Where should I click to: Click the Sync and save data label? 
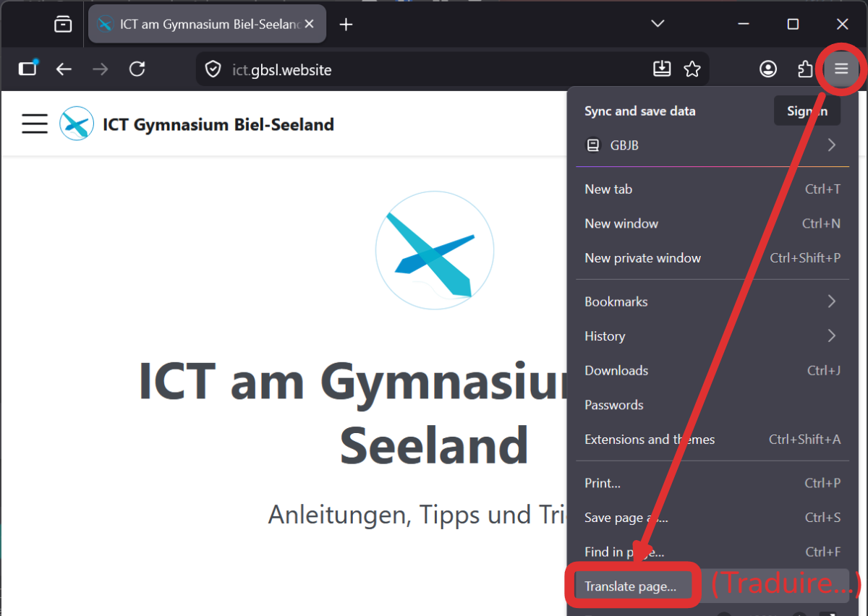[x=640, y=111]
